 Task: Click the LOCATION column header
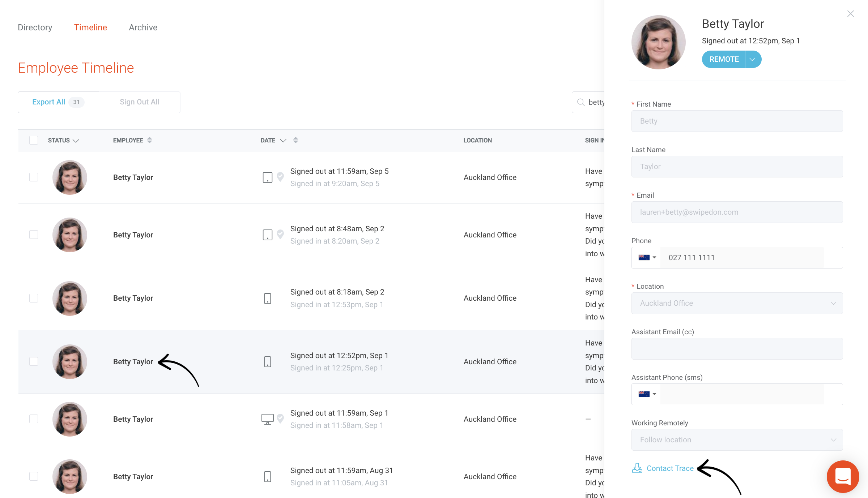477,140
